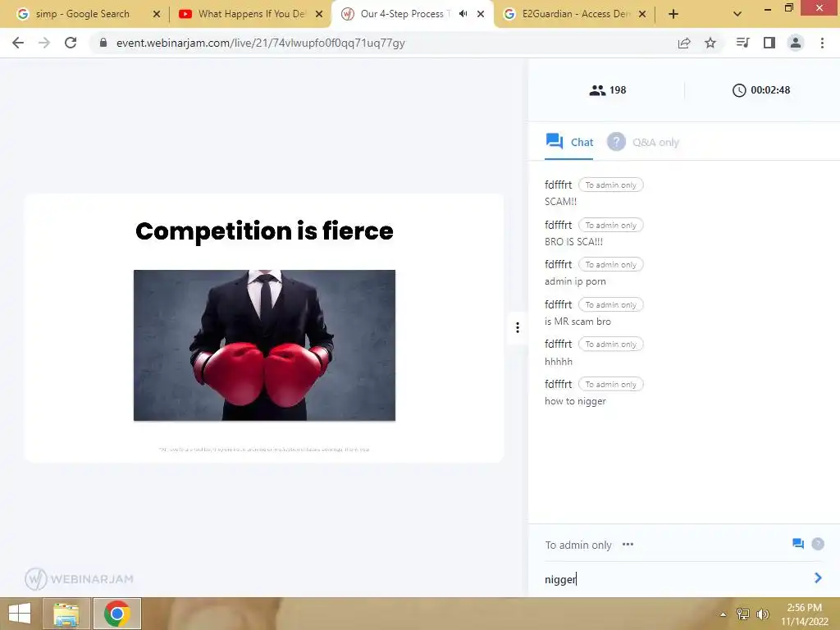The width and height of the screenshot is (840, 630).
Task: Switch to chat mode with the small chat icon
Action: pyautogui.click(x=797, y=544)
